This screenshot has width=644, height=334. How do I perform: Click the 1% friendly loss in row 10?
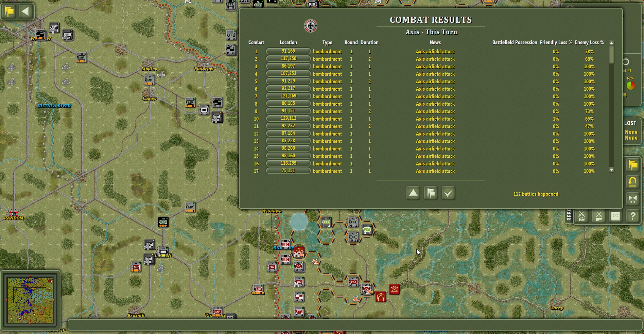pyautogui.click(x=556, y=119)
